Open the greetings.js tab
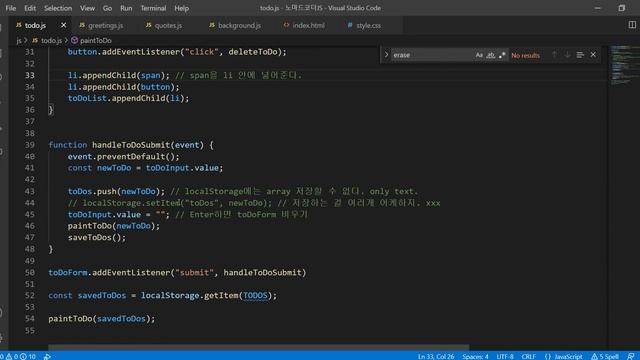This screenshot has height=360, width=640. [105, 25]
